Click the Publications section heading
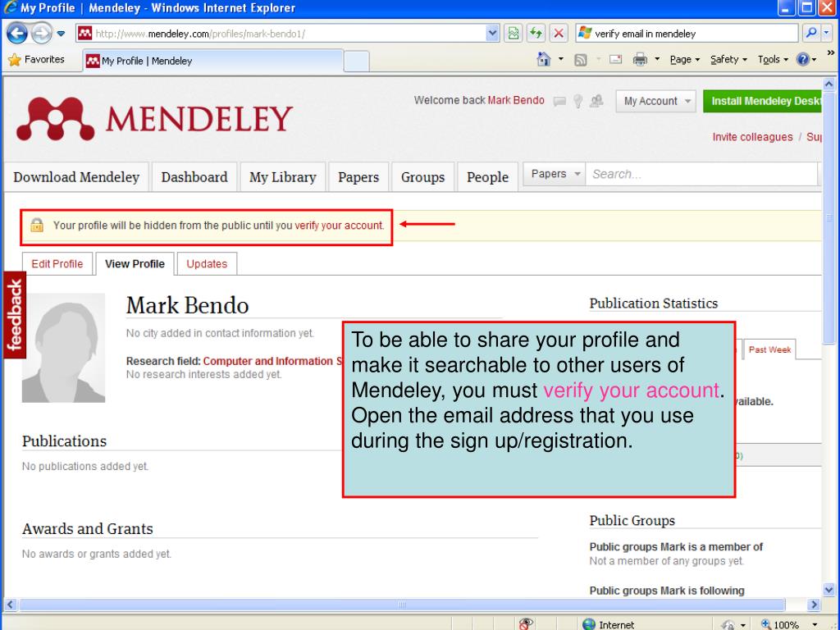 [64, 441]
